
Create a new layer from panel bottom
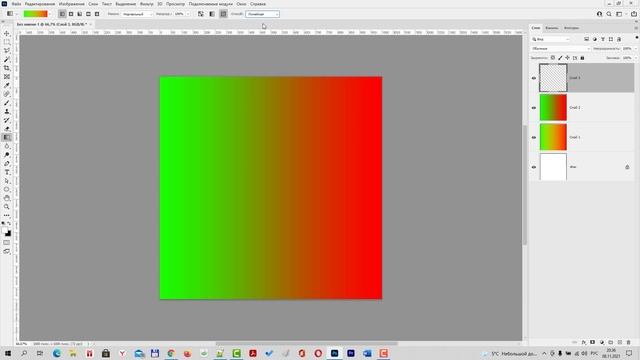[620, 342]
